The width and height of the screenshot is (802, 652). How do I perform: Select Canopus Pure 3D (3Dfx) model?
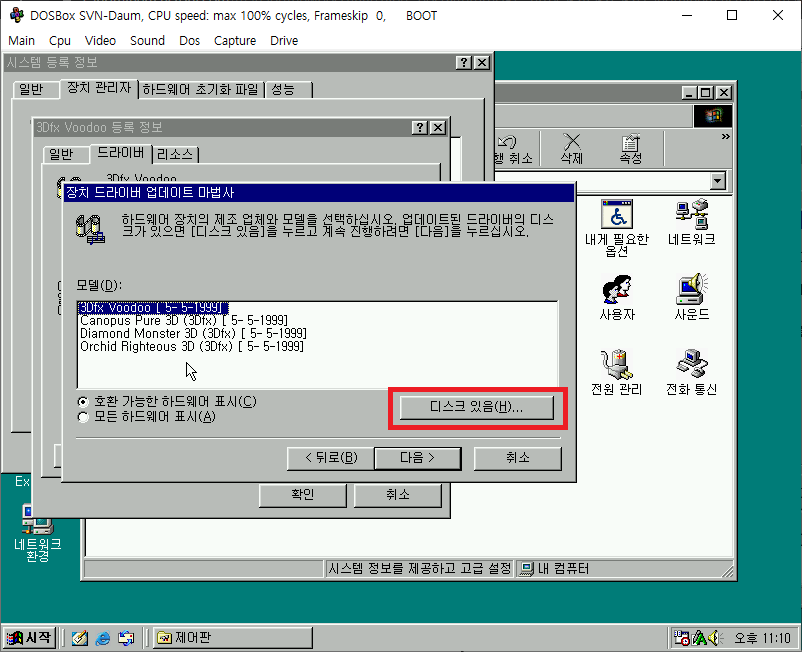184,321
